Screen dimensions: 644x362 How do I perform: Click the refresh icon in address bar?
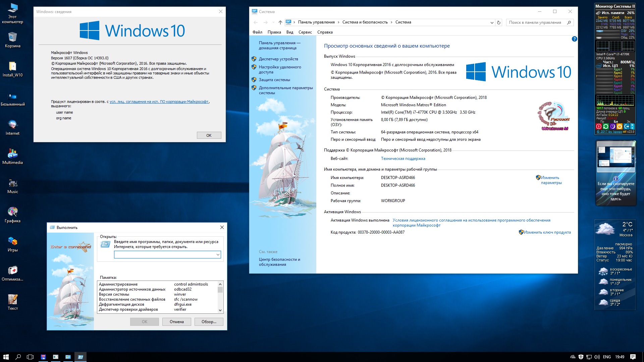(499, 22)
